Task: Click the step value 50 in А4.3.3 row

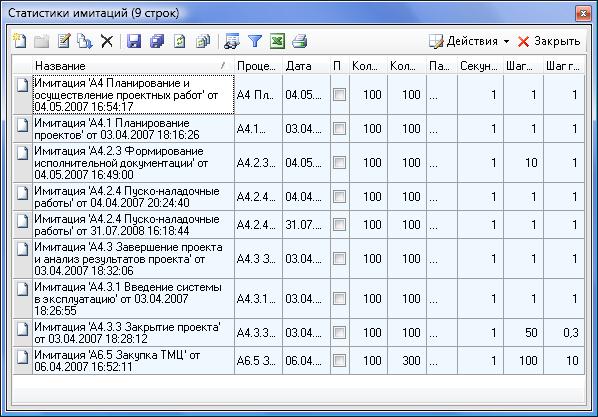Action: pos(523,332)
